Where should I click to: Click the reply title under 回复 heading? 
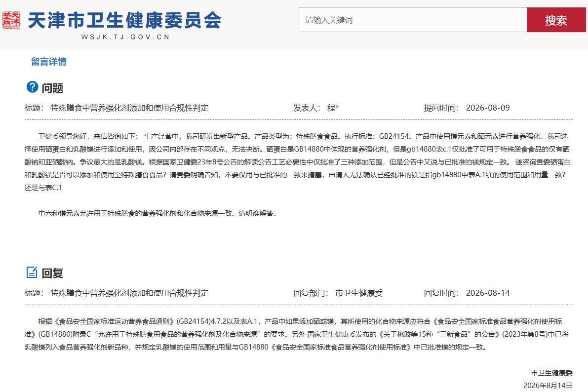coord(129,293)
